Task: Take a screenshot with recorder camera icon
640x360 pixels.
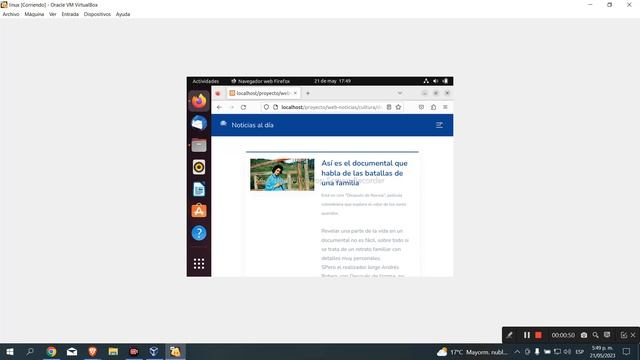Action: 584,335
